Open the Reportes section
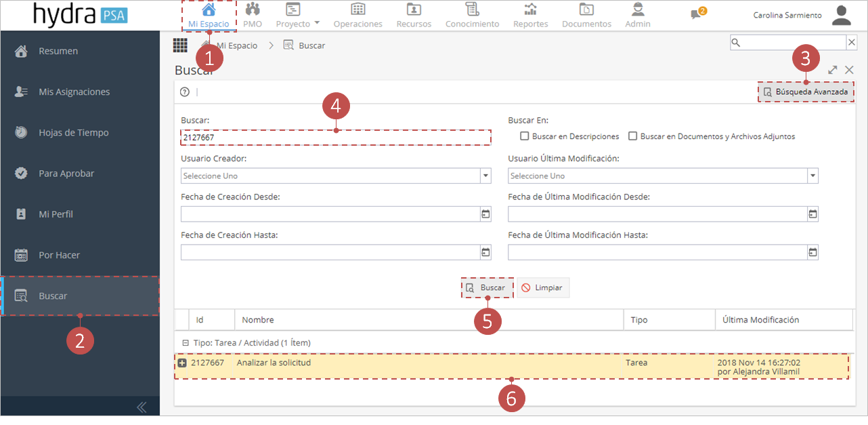 click(x=530, y=15)
